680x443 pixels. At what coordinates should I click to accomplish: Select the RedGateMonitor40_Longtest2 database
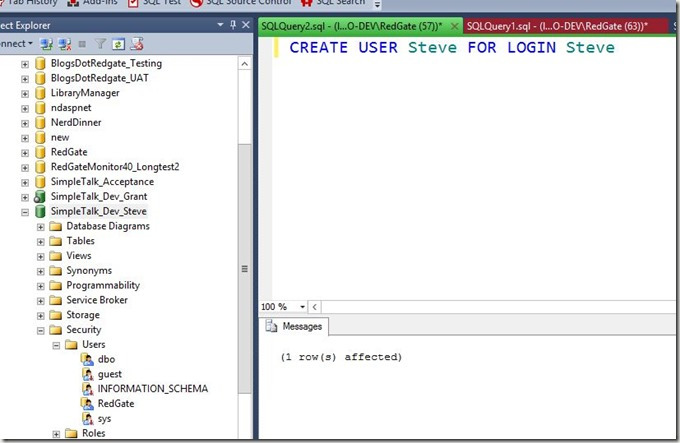(x=115, y=167)
